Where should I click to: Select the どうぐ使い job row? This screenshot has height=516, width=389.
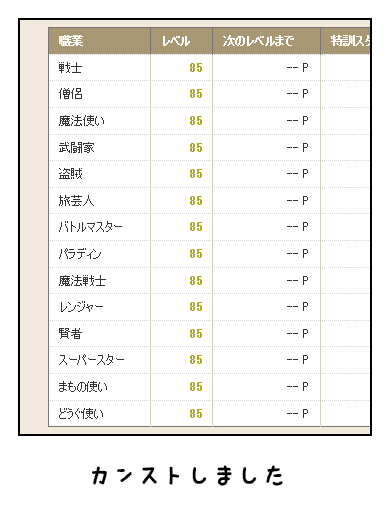(x=210, y=413)
